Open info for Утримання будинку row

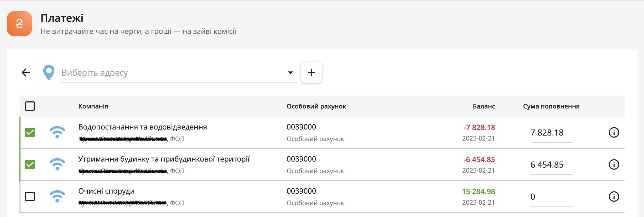tap(614, 164)
